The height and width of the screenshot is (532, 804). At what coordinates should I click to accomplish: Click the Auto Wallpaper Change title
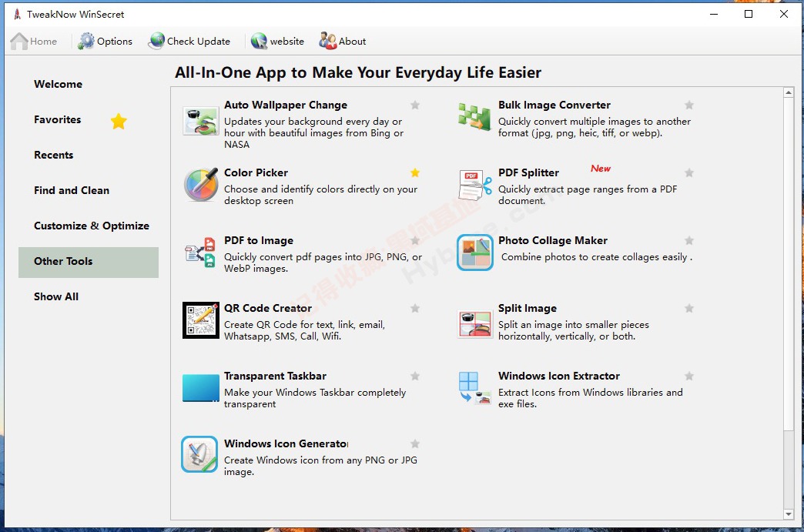tap(286, 105)
